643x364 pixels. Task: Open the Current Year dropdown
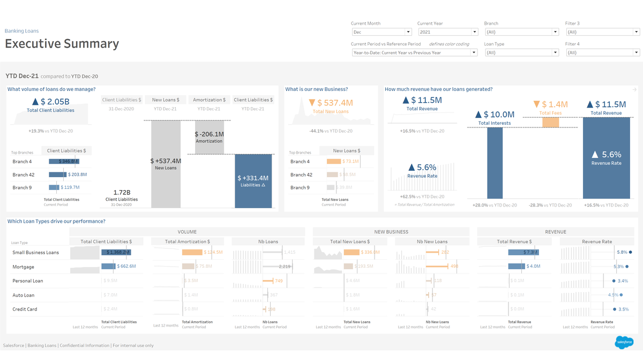point(447,32)
